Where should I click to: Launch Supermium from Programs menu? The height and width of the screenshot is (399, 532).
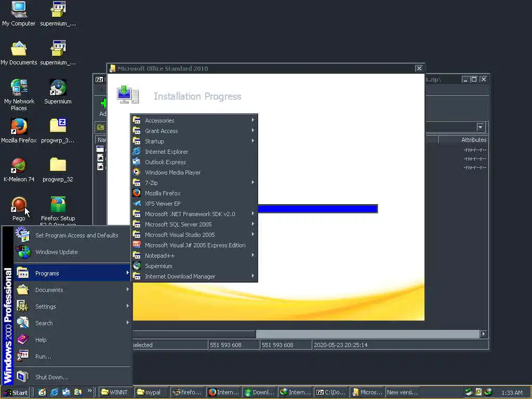194,266
